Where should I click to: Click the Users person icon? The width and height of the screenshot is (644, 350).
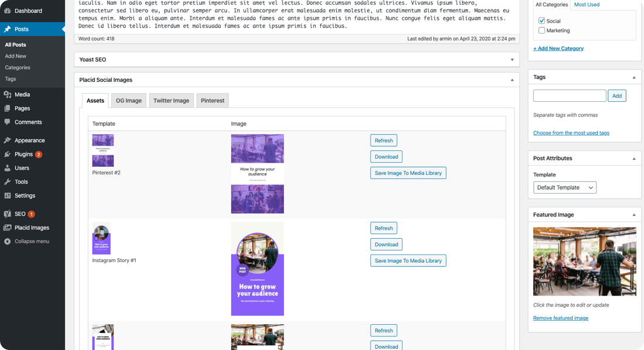(8, 168)
